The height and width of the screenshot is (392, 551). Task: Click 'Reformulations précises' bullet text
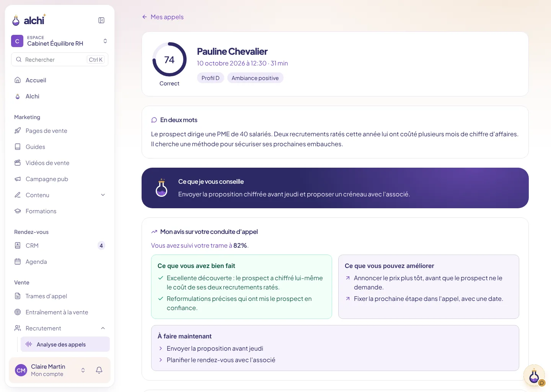239,303
